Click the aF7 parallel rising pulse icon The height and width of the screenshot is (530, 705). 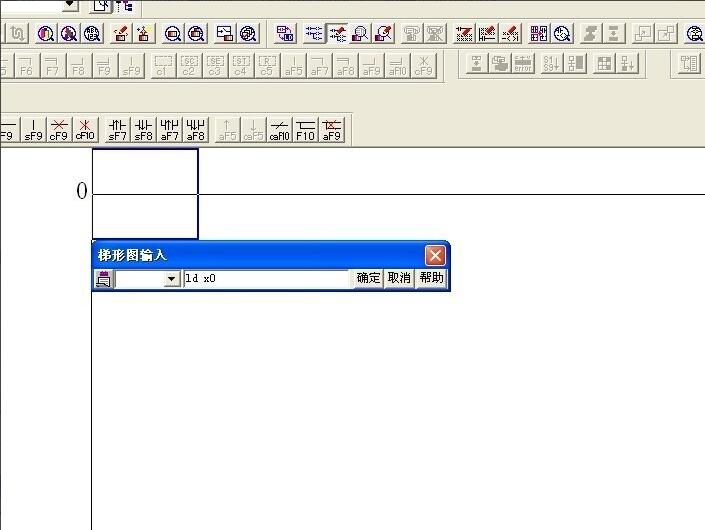point(170,131)
